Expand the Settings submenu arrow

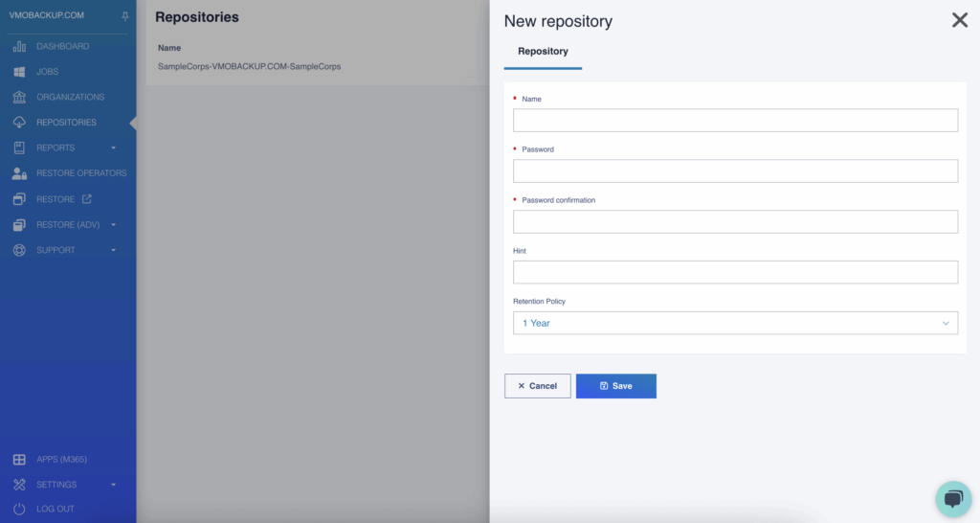tap(113, 485)
